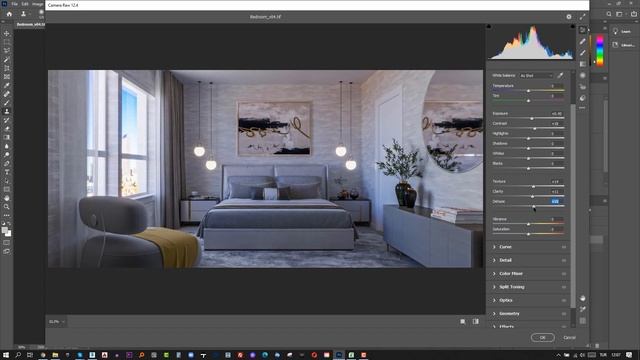
Task: Select Photoshop Eraser tool
Action: click(x=7, y=129)
